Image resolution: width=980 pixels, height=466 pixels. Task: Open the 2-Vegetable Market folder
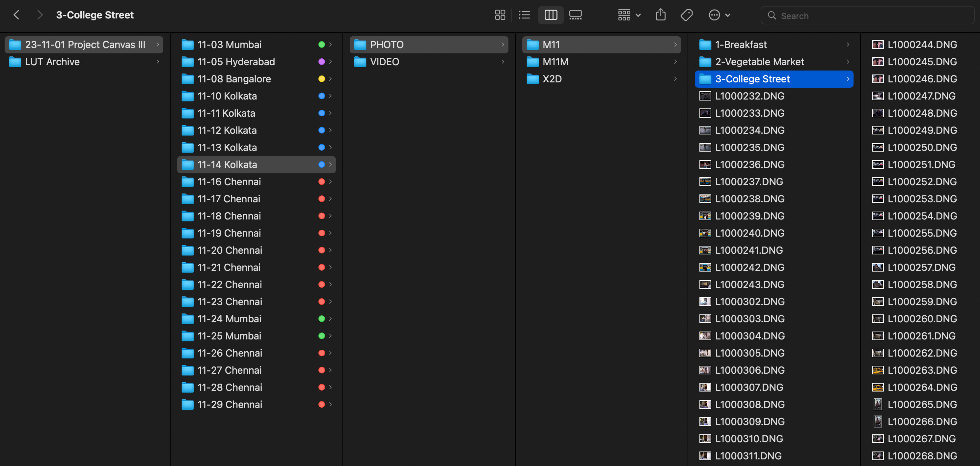[774, 62]
